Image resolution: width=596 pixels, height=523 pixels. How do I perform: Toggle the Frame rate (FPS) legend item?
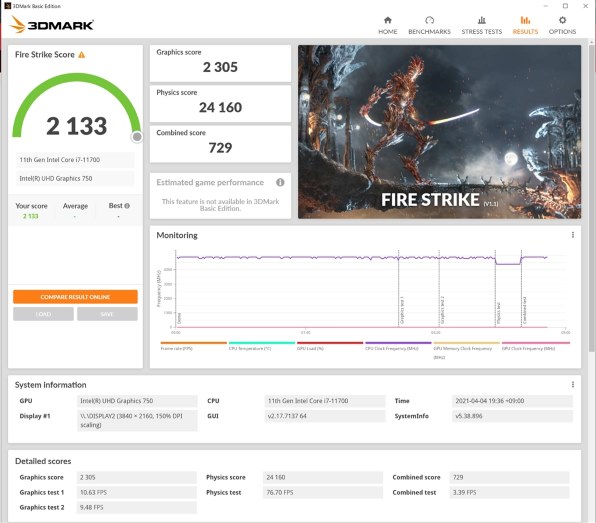coord(193,346)
